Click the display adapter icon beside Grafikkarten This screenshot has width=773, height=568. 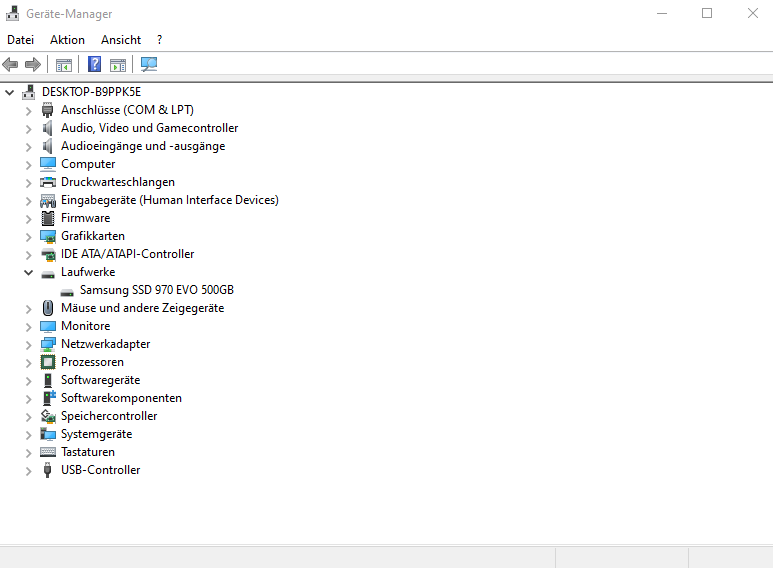point(48,236)
